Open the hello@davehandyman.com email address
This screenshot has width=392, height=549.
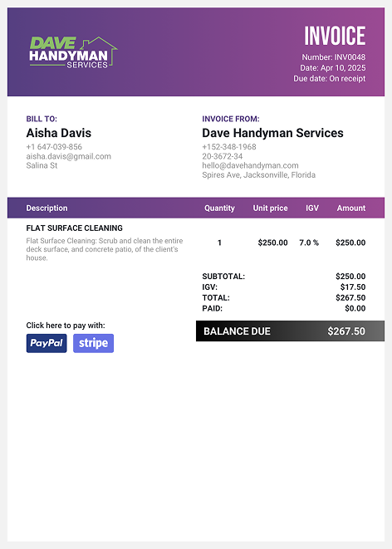250,165
